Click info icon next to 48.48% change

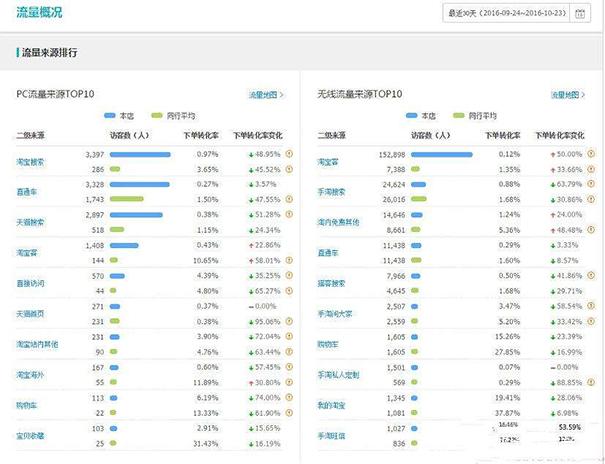(591, 229)
